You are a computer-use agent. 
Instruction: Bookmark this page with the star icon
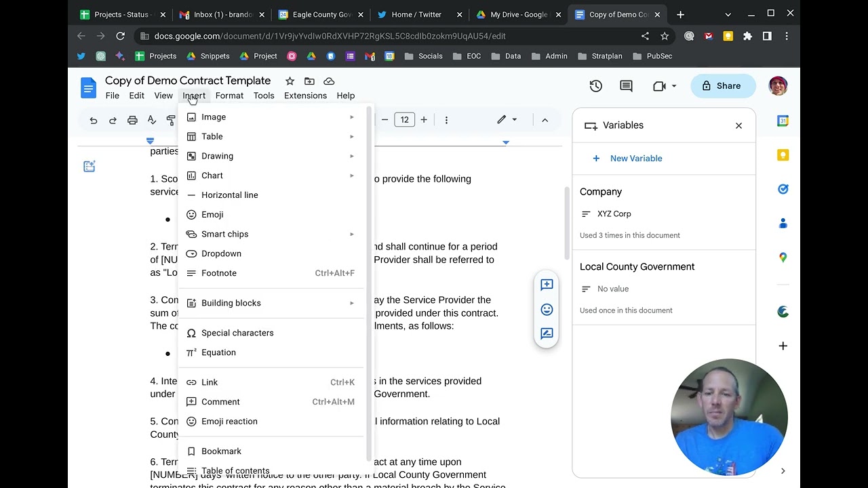665,36
